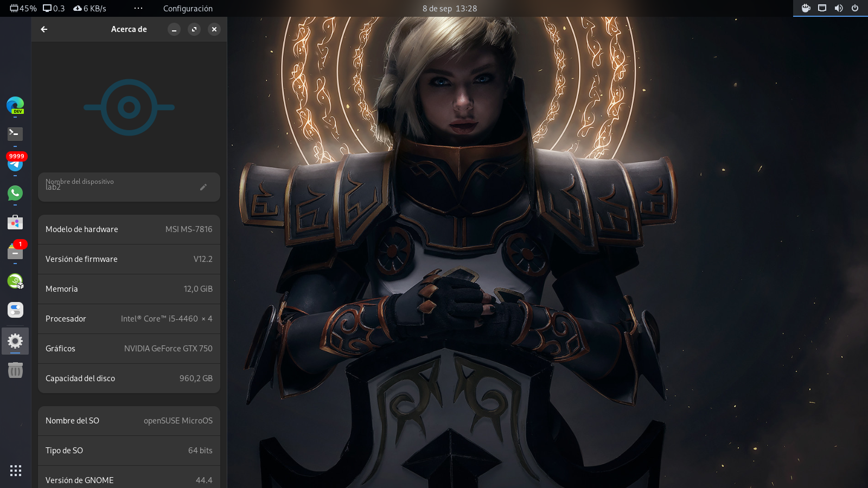Click the 44.4 GNOME version value
868x488 pixels.
(x=204, y=480)
